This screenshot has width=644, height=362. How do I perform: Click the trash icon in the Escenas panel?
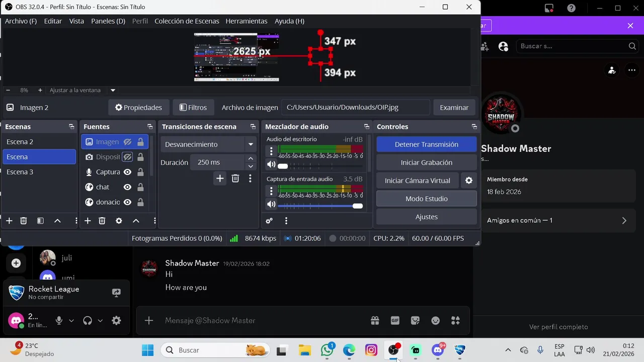coord(23,221)
